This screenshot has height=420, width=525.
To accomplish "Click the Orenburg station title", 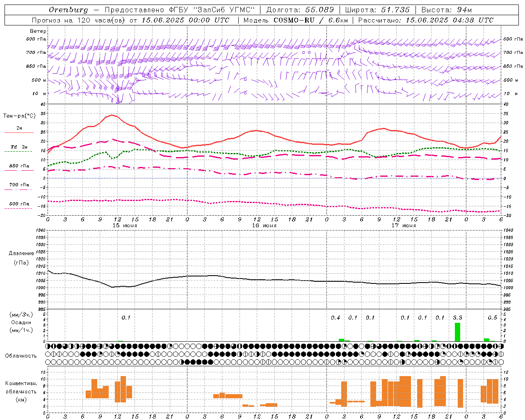I will (68, 10).
